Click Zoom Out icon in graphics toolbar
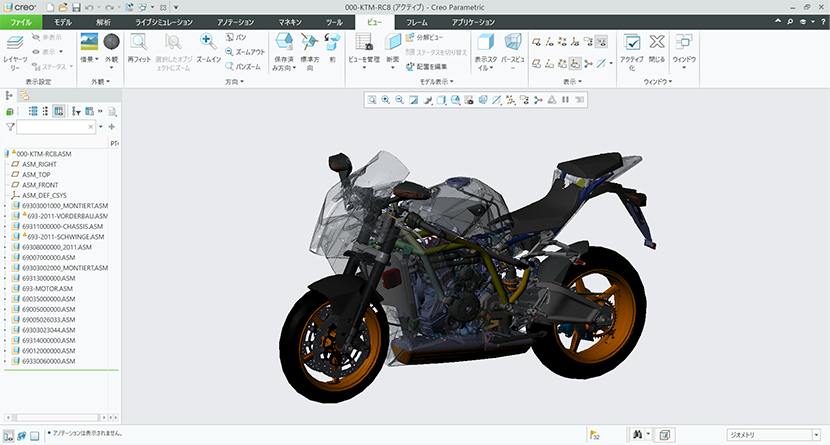This screenshot has width=830, height=445. pos(400,100)
